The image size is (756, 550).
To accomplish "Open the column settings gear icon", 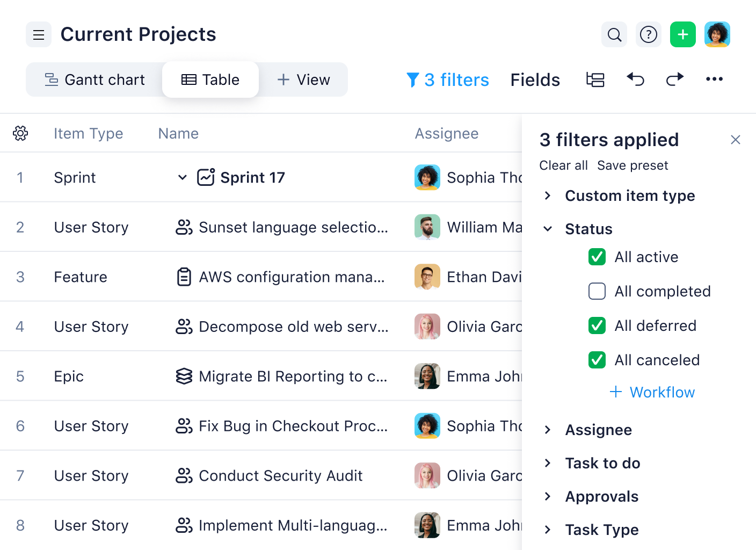I will 20,133.
